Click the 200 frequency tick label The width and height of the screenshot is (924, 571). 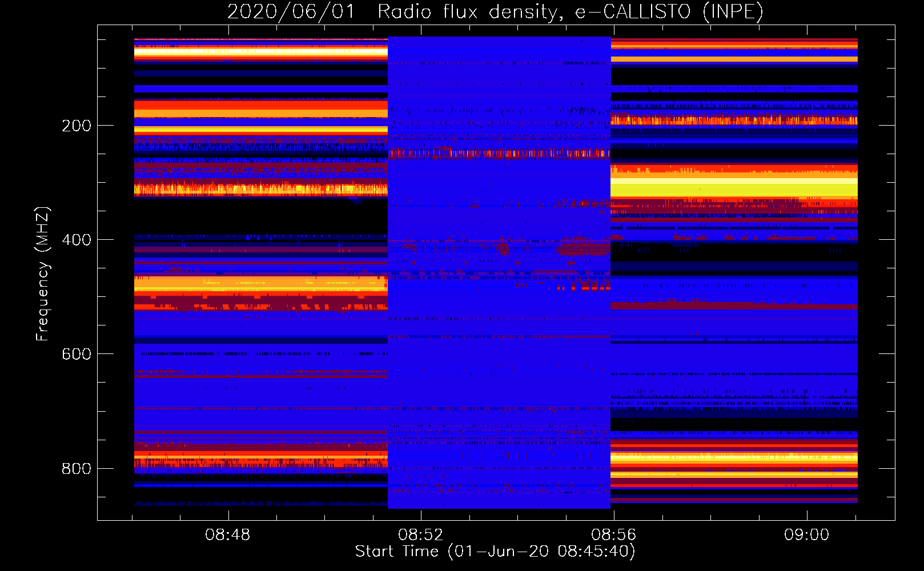click(77, 126)
